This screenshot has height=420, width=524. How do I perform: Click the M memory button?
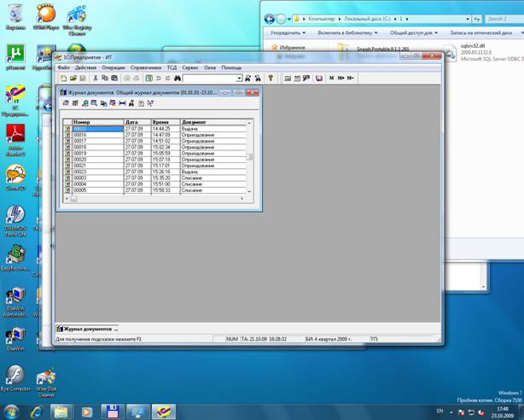coord(331,79)
